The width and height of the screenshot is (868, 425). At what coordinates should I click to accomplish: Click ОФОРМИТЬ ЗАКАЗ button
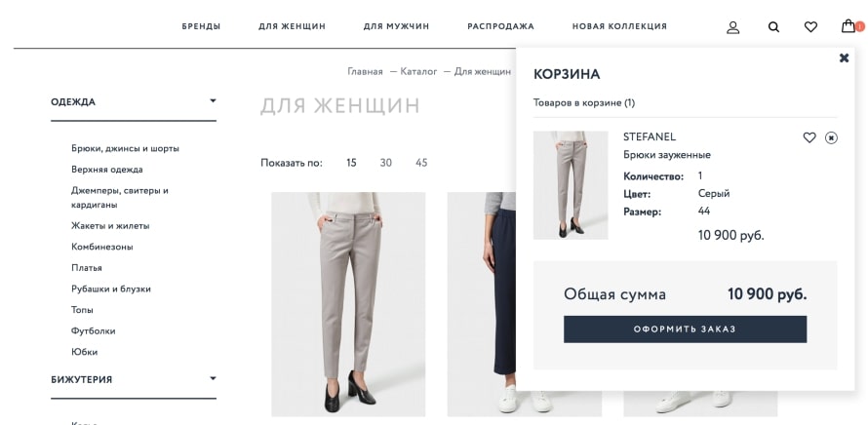tap(685, 329)
